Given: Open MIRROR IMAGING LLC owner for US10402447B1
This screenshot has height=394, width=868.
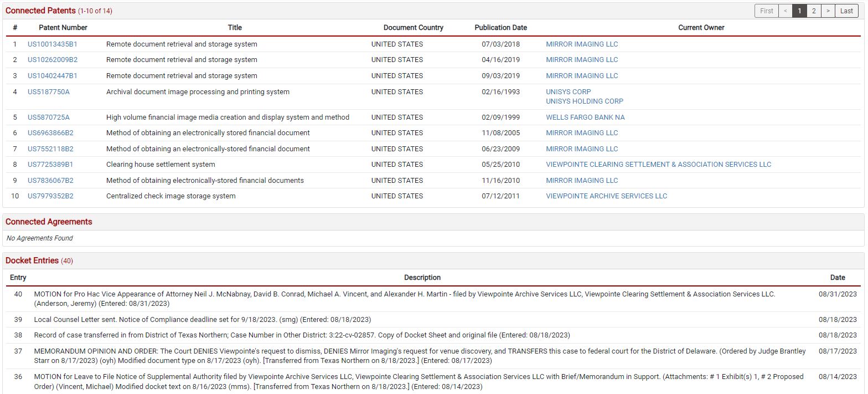Looking at the screenshot, I should coord(582,76).
